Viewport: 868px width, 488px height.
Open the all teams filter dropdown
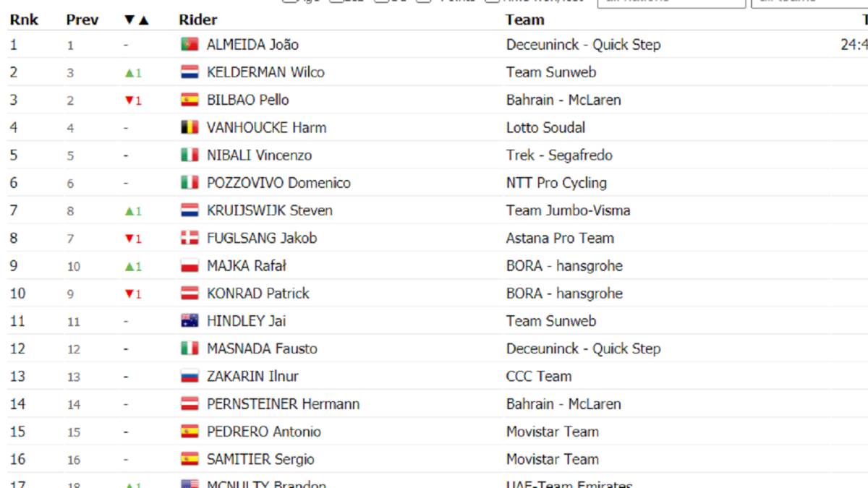[x=810, y=2]
